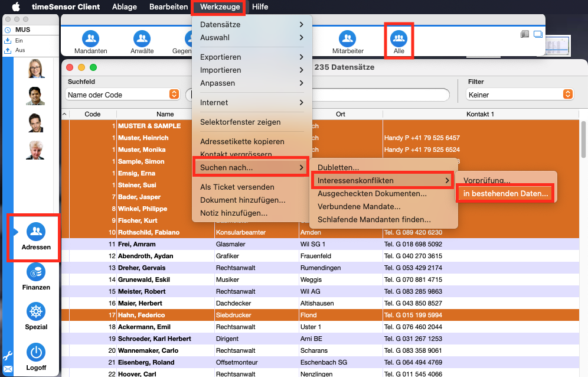Image resolution: width=588 pixels, height=377 pixels.
Task: Open the Interessenskonflikten submenu
Action: [384, 181]
